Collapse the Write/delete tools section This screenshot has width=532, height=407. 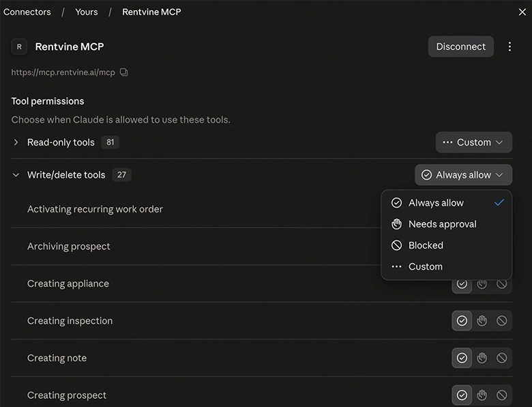[x=16, y=175]
